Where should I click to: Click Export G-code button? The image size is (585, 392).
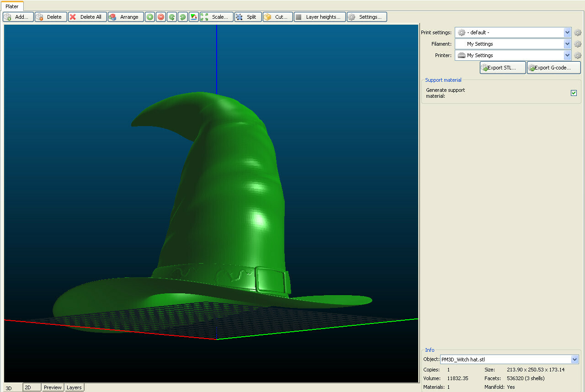(x=553, y=68)
